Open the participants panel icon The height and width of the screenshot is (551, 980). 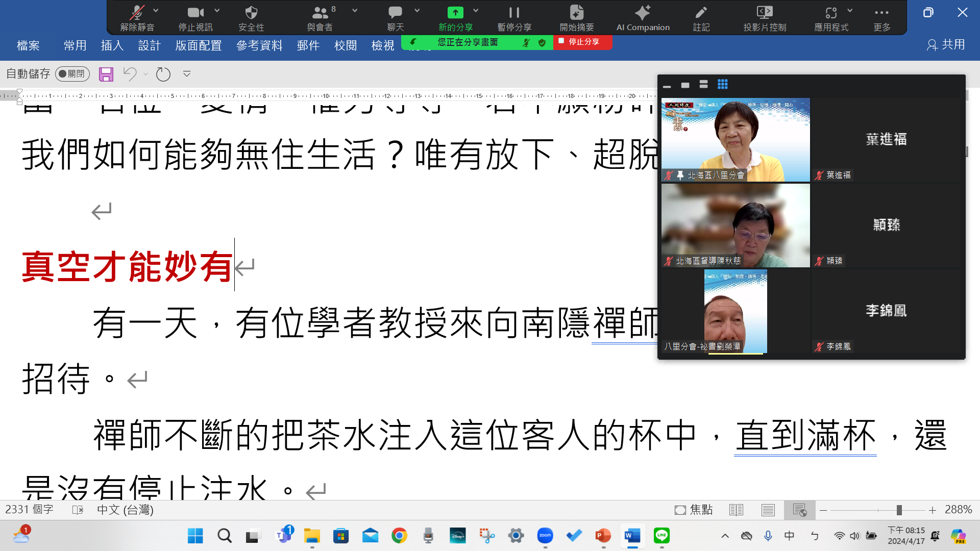(320, 12)
